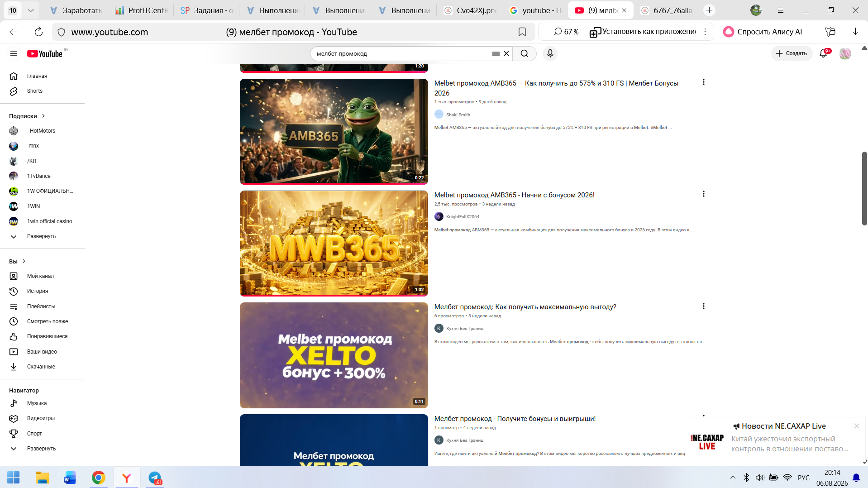Open the Вы section header
The image size is (868, 488).
tap(17, 262)
